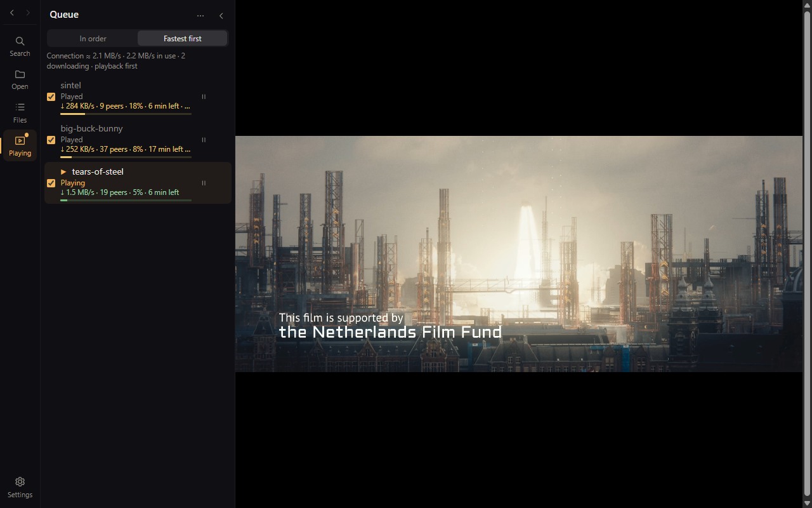The height and width of the screenshot is (508, 812).
Task: Go forward with the right arrow
Action: pos(28,13)
